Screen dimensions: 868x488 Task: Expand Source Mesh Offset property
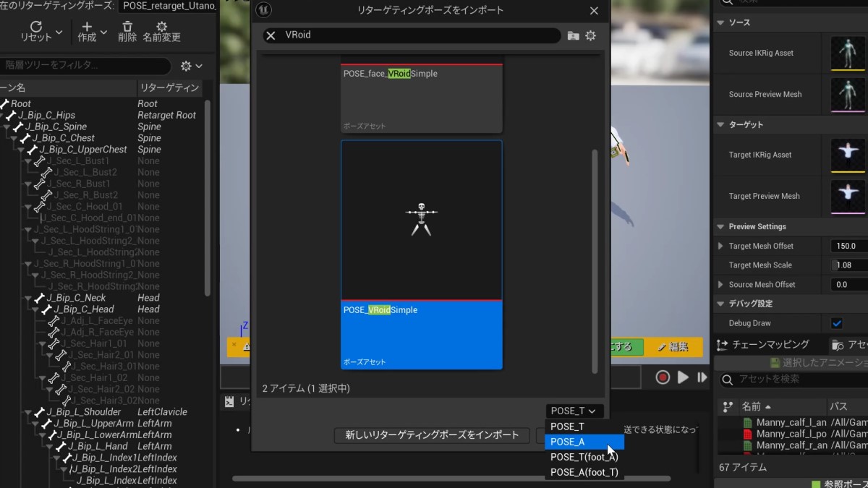pyautogui.click(x=720, y=285)
